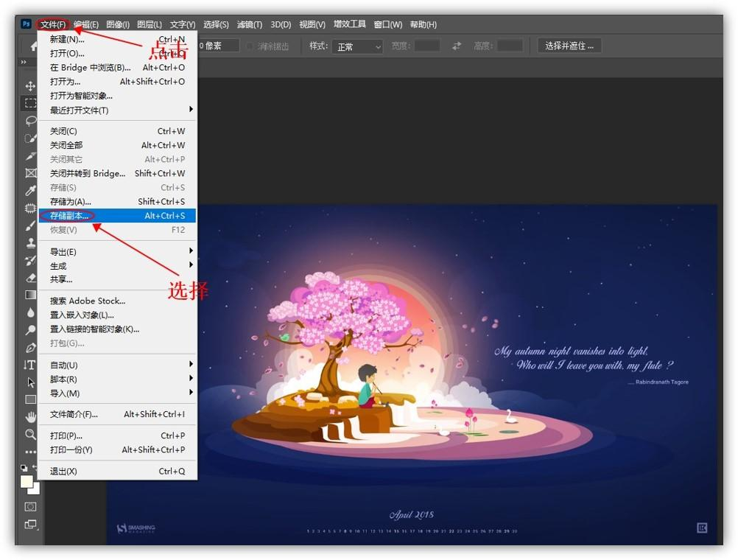
Task: Choose 置入嵌入对象(L)... entry
Action: [x=117, y=315]
